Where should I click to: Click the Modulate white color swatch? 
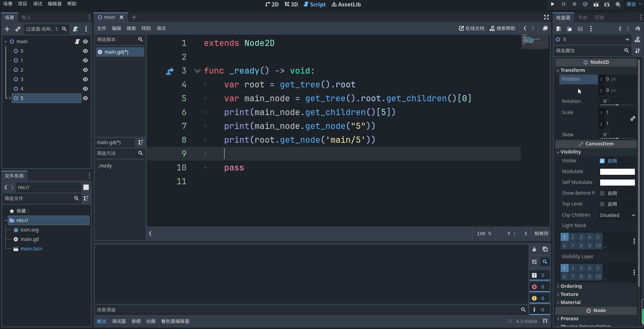(617, 172)
